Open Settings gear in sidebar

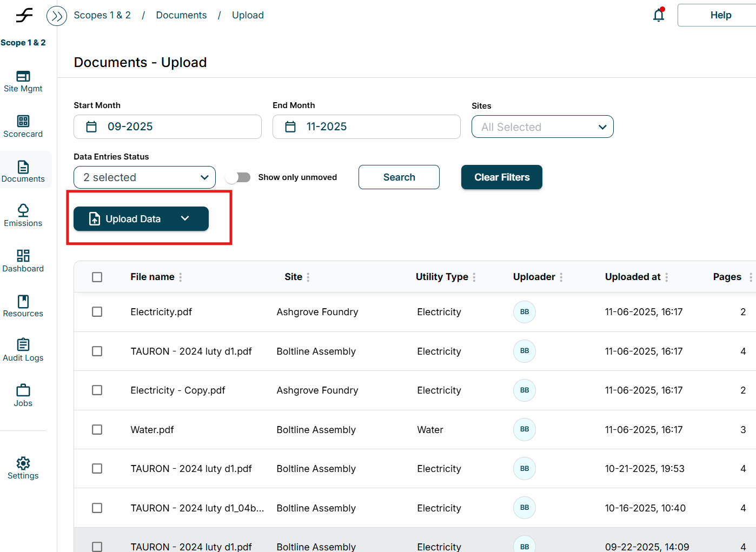click(x=23, y=468)
